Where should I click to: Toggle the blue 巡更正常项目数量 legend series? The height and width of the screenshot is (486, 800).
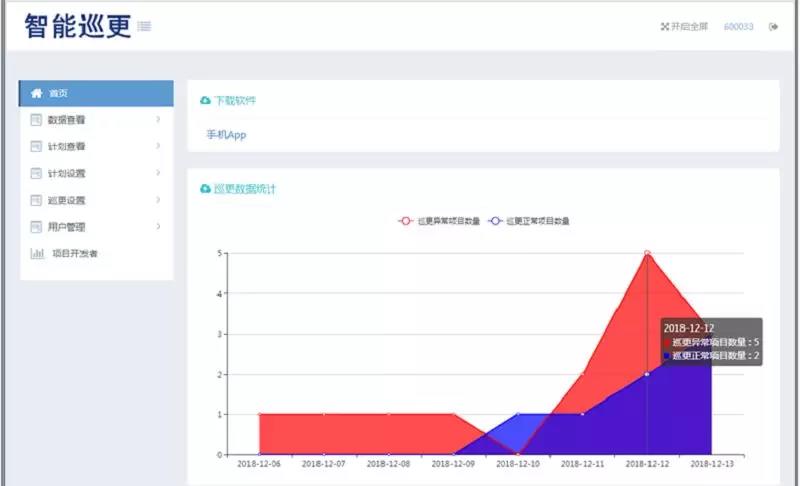529,221
